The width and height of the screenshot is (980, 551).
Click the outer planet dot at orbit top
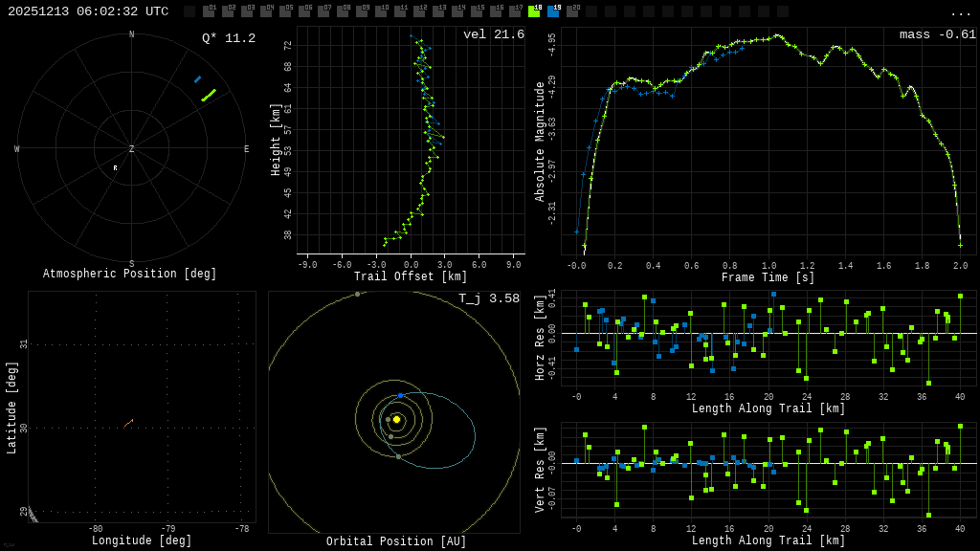pos(357,294)
